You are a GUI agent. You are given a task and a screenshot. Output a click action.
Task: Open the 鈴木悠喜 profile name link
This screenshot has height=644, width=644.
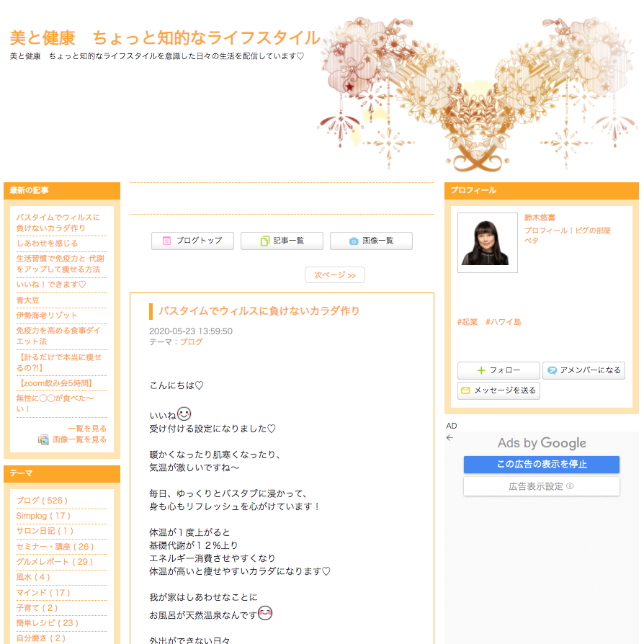[540, 218]
